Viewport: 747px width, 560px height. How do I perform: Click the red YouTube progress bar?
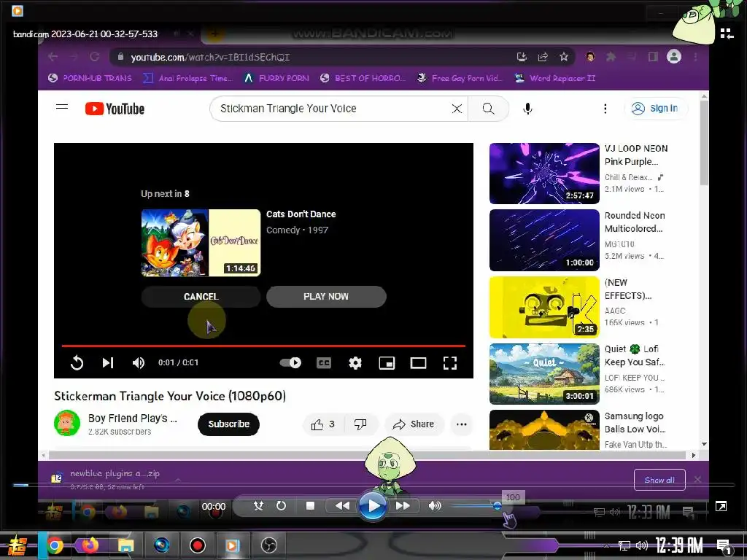pyautogui.click(x=263, y=346)
